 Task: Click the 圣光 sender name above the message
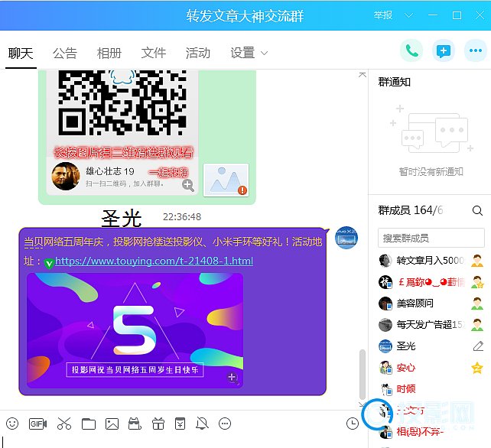(x=122, y=218)
